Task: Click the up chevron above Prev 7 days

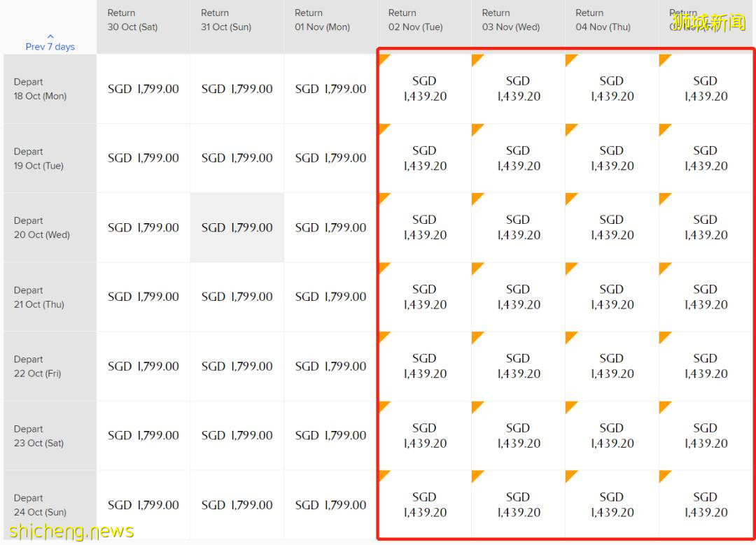Action: click(50, 36)
